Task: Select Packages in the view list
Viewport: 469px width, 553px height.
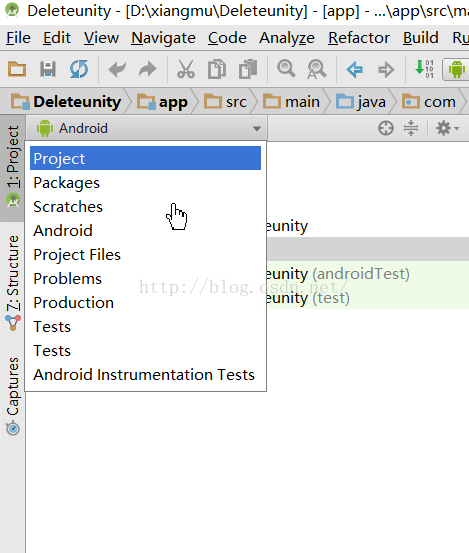Action: tap(145, 183)
